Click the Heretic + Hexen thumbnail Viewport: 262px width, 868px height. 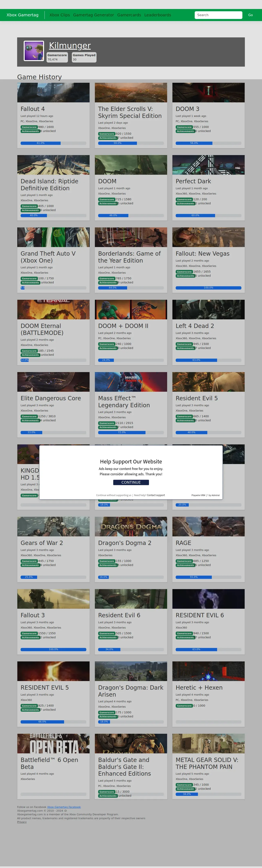[209, 671]
